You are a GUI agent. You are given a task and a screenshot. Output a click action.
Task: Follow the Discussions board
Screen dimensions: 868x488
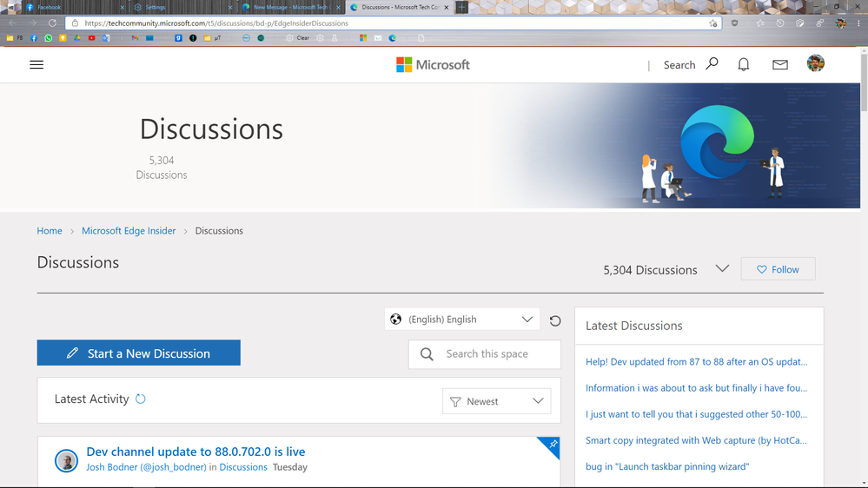coord(778,269)
